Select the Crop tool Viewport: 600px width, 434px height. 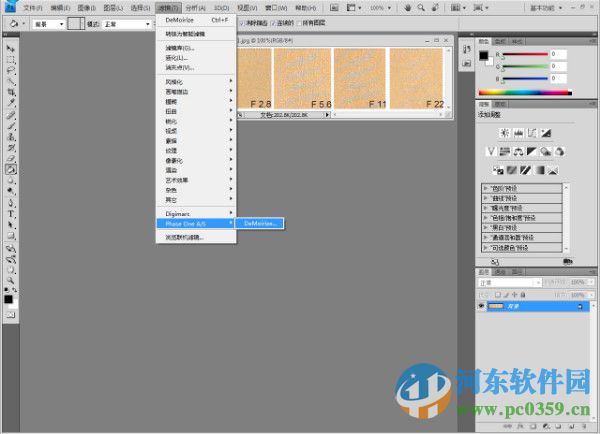point(11,92)
